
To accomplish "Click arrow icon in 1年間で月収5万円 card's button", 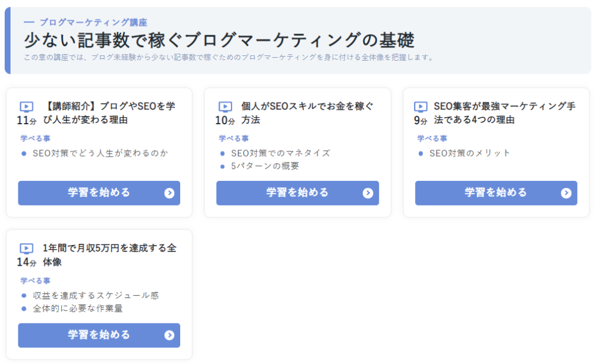I will [x=170, y=335].
